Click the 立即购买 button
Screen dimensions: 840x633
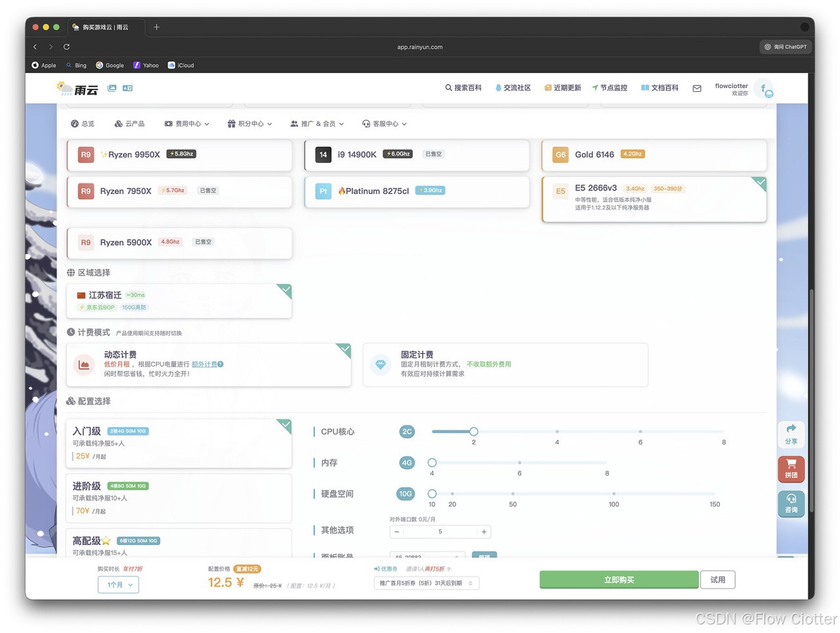(619, 580)
